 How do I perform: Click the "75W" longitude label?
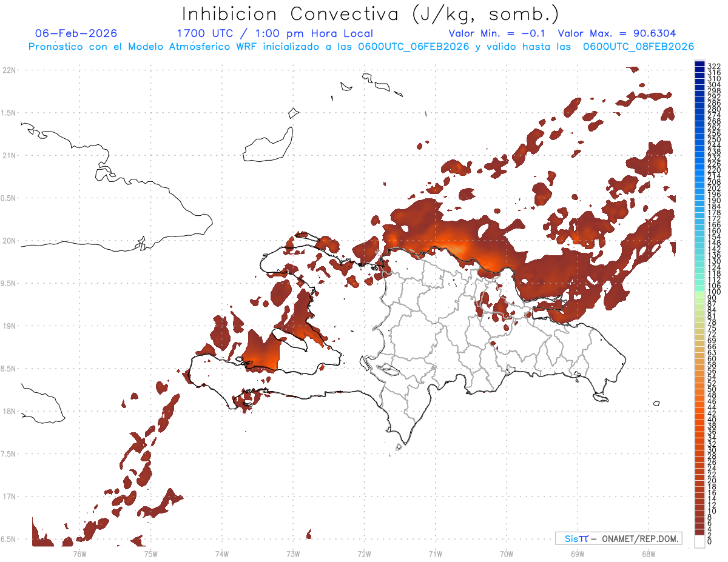point(151,554)
